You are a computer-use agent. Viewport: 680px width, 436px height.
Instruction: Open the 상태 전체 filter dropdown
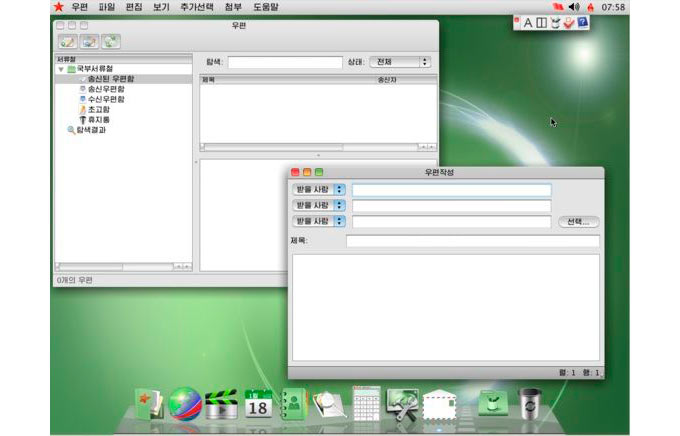click(400, 62)
